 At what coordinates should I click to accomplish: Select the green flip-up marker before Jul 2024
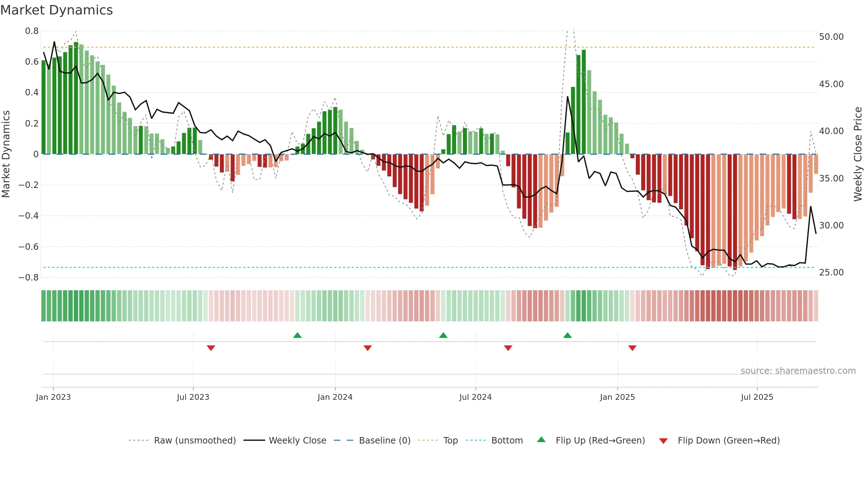click(443, 335)
